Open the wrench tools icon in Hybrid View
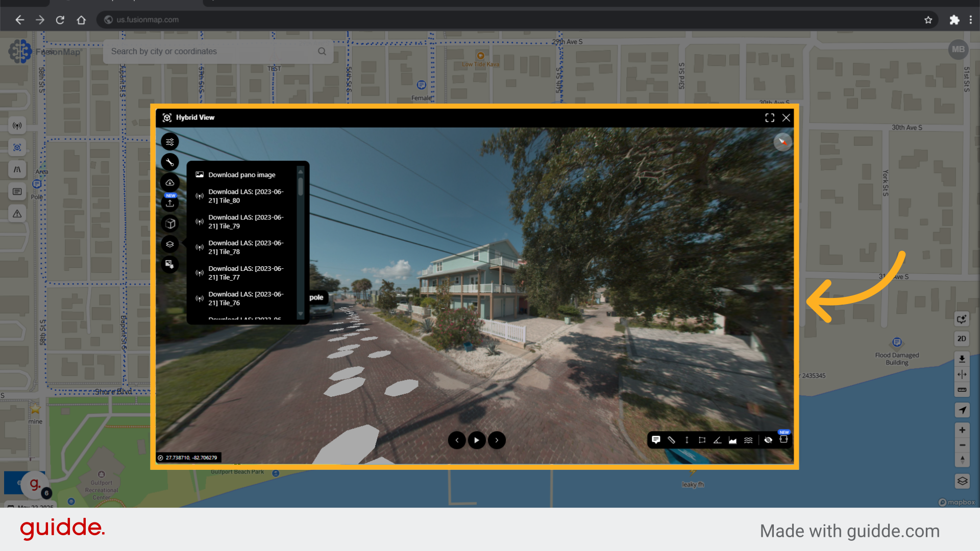 170,162
